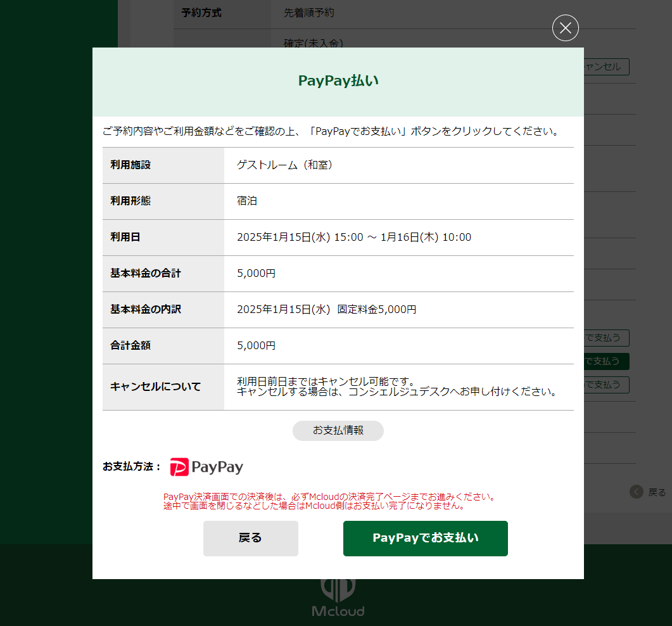Click the 予約方式 label in background page
The height and width of the screenshot is (626, 672).
coord(201,13)
